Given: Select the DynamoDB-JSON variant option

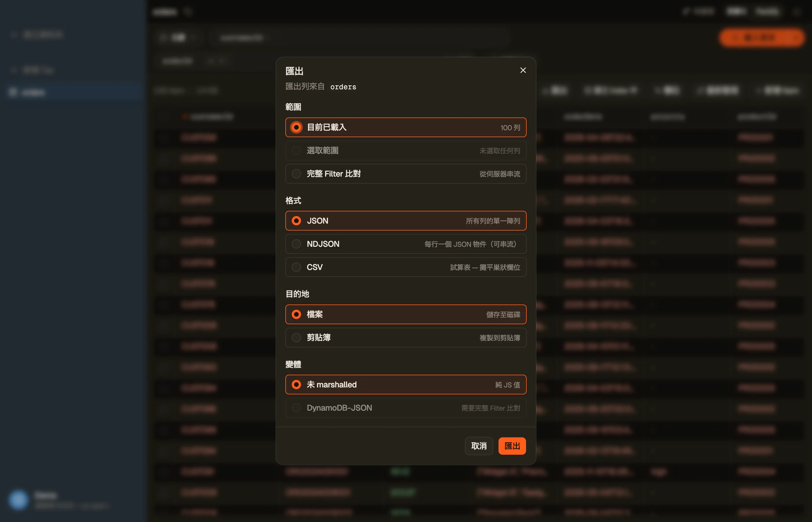Looking at the screenshot, I should [406, 408].
